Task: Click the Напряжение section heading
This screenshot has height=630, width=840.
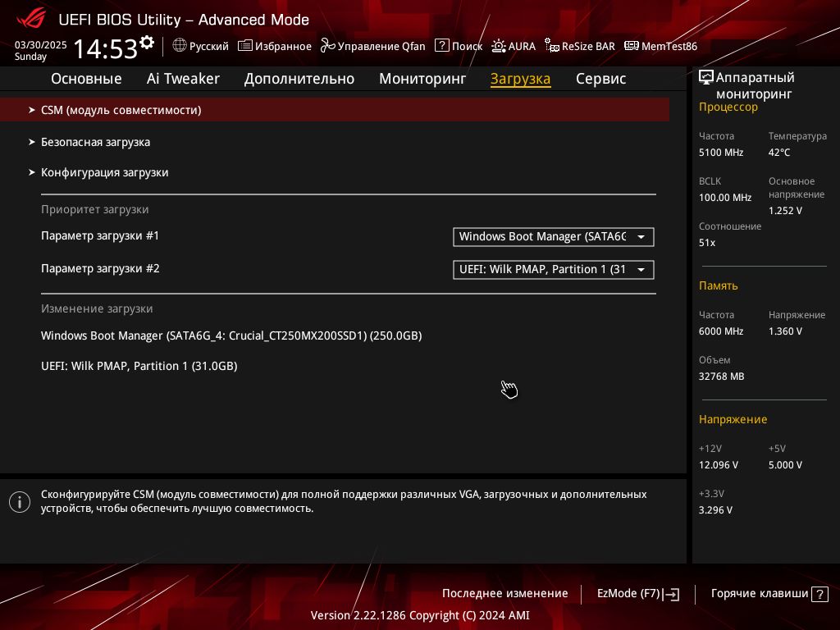Action: 733,419
